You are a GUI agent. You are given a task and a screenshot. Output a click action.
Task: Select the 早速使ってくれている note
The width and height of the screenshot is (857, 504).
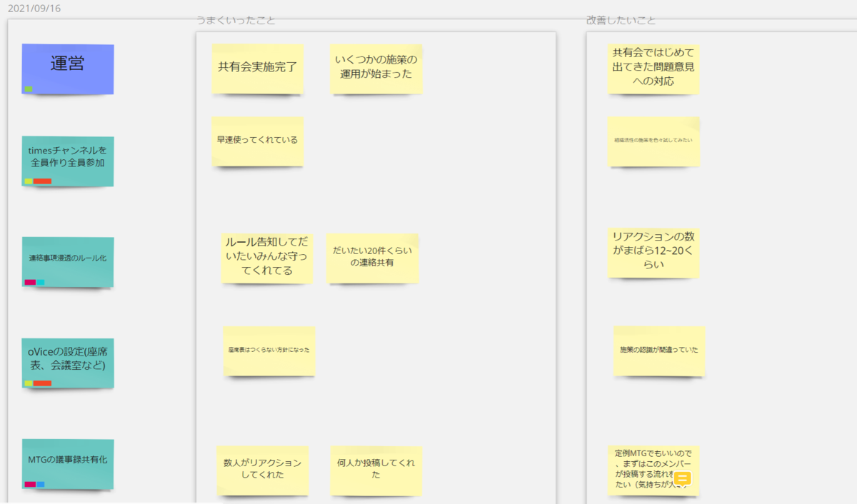pyautogui.click(x=256, y=141)
